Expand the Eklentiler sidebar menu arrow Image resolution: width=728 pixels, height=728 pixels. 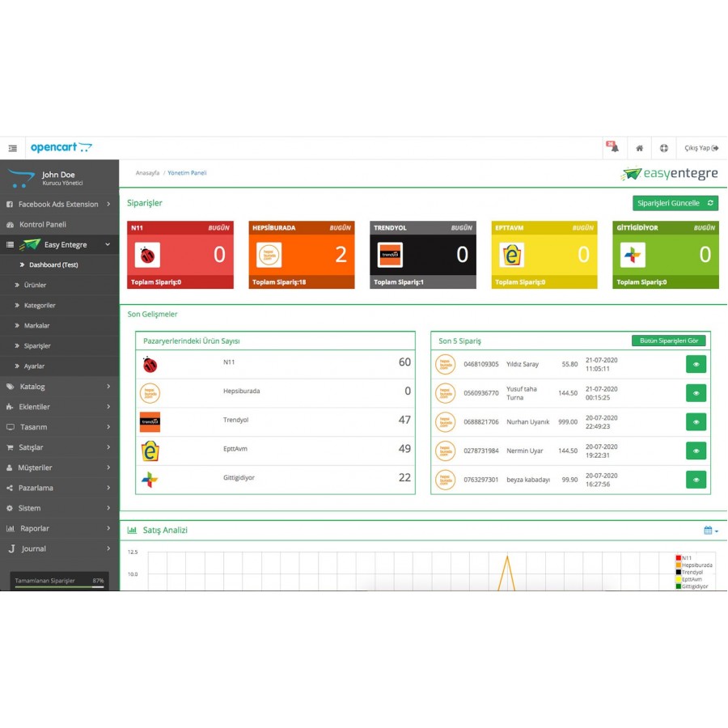pyautogui.click(x=108, y=407)
